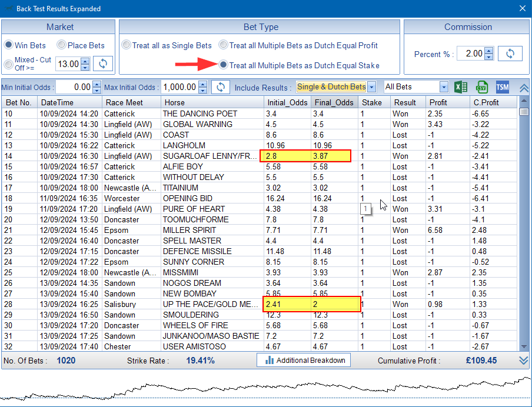Viewport: 532px width, 407px height.
Task: Click the TSM export icon
Action: 502,87
